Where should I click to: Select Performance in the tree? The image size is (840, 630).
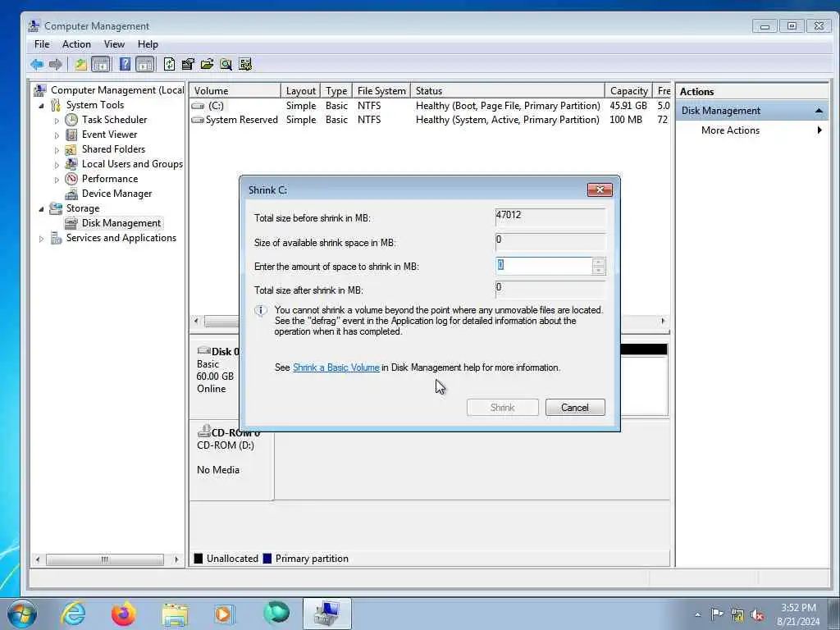coord(110,178)
